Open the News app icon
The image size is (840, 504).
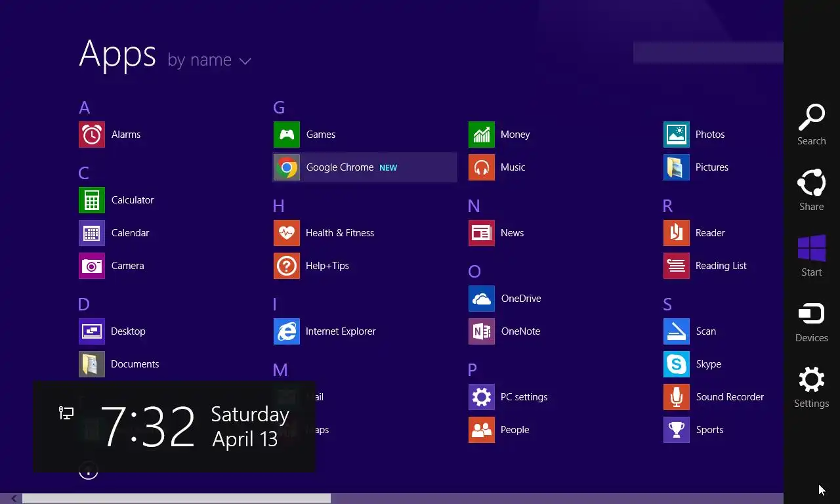coord(482,233)
